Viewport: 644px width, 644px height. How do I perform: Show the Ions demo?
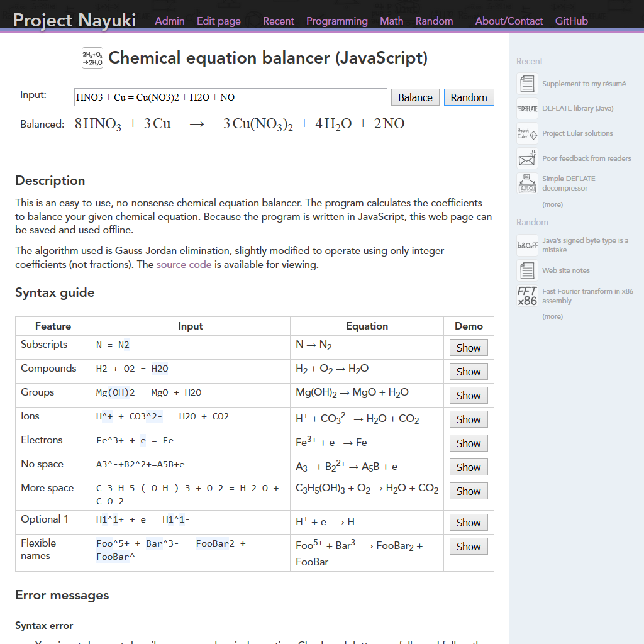tap(469, 419)
